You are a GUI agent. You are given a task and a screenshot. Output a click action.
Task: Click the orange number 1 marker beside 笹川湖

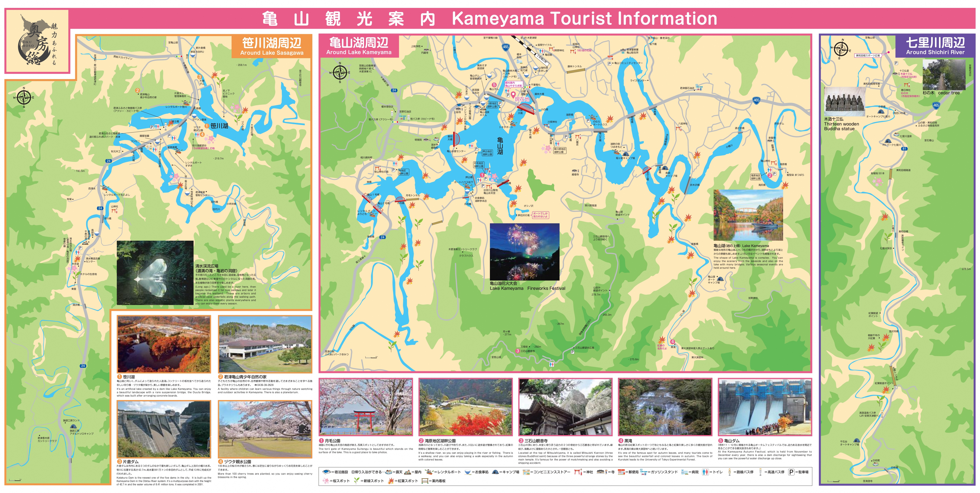point(207,125)
